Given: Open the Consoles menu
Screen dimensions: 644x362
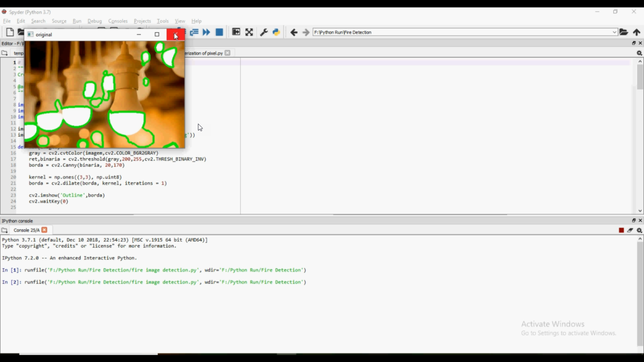Looking at the screenshot, I should click(118, 21).
